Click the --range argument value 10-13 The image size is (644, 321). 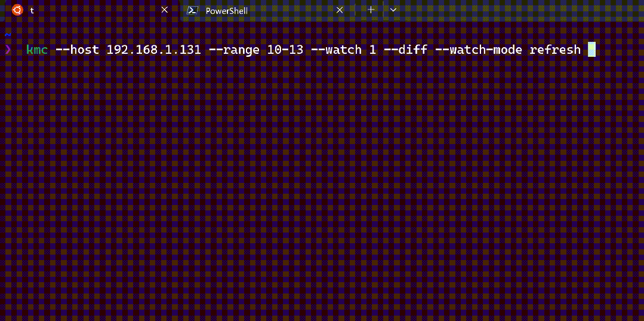point(285,50)
